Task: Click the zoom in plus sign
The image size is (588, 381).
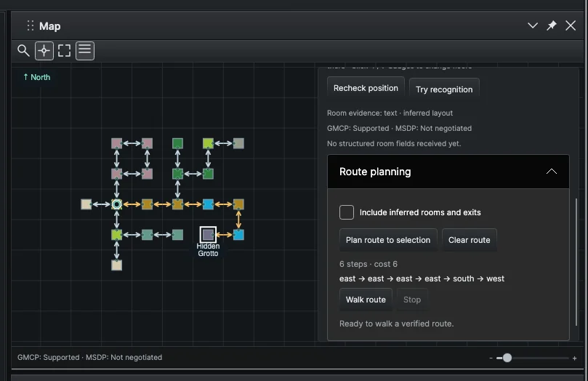Action: click(574, 358)
